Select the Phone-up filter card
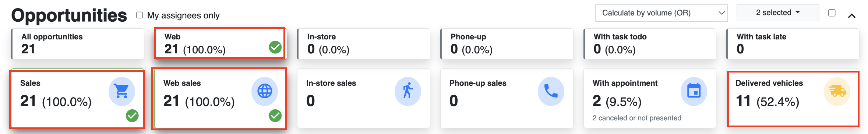868x134 pixels. click(507, 44)
